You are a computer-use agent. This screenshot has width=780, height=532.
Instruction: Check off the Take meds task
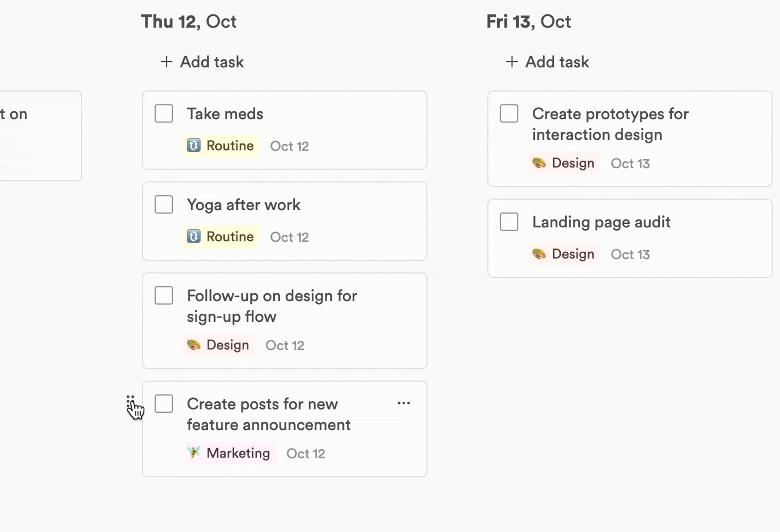(x=164, y=113)
